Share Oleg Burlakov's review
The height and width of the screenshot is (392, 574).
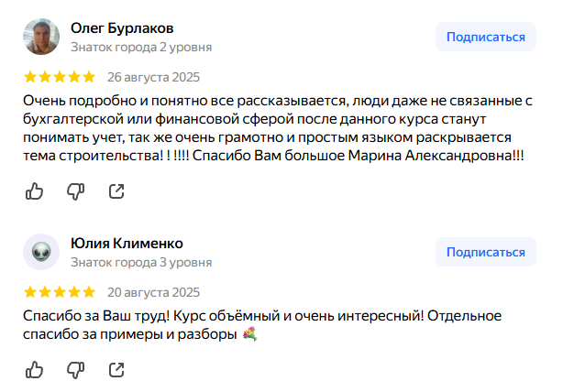pyautogui.click(x=117, y=191)
